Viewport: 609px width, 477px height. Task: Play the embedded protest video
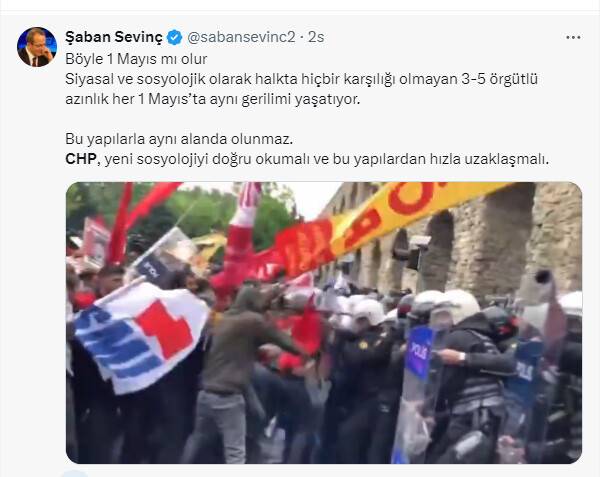[x=324, y=322]
